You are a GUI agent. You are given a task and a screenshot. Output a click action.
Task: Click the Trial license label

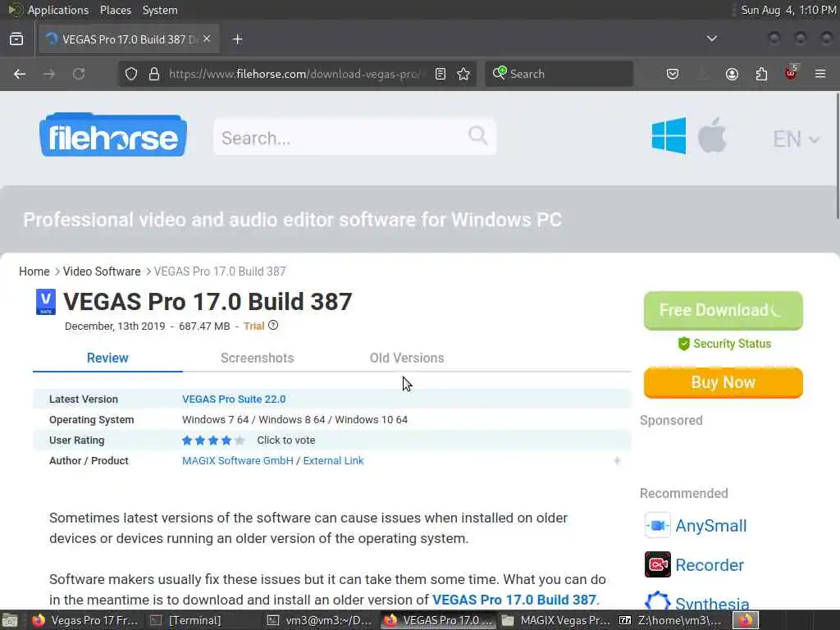tap(254, 326)
